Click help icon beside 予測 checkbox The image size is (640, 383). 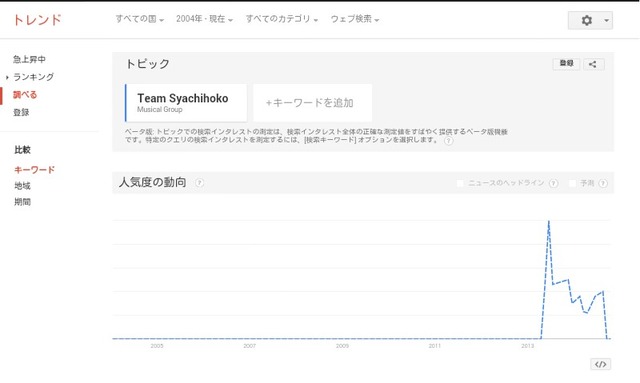tap(603, 183)
